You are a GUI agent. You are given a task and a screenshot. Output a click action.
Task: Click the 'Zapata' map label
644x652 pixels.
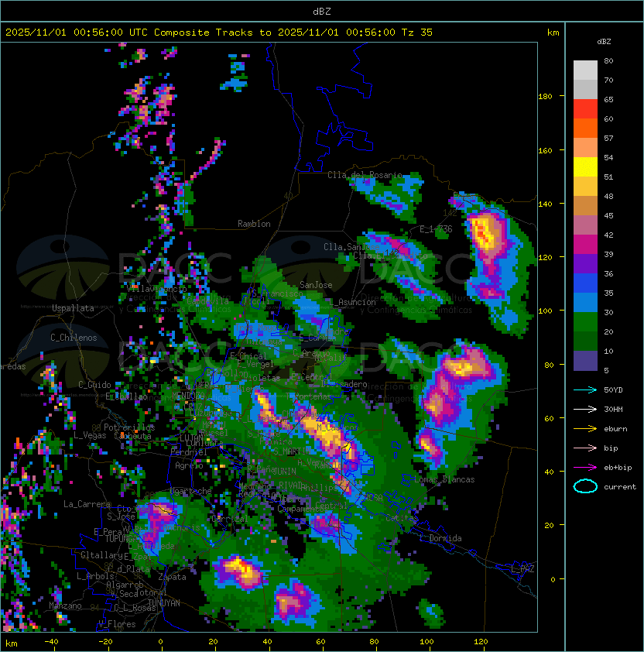(x=172, y=577)
